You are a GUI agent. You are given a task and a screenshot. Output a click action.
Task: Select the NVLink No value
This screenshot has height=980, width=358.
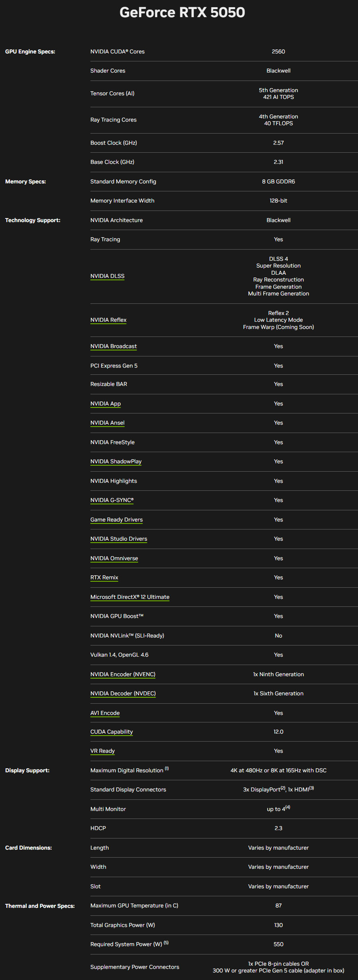tap(278, 636)
